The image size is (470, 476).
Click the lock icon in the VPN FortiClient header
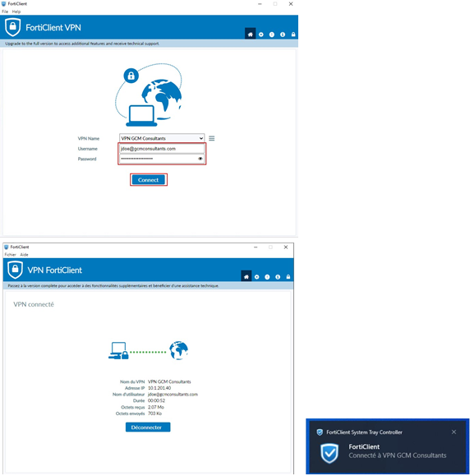[x=288, y=277]
